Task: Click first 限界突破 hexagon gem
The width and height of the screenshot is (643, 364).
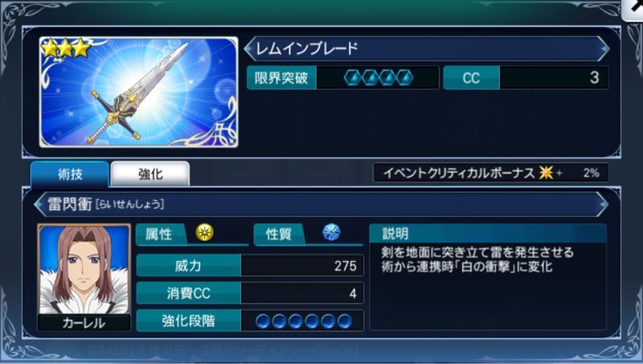Action: point(353,77)
